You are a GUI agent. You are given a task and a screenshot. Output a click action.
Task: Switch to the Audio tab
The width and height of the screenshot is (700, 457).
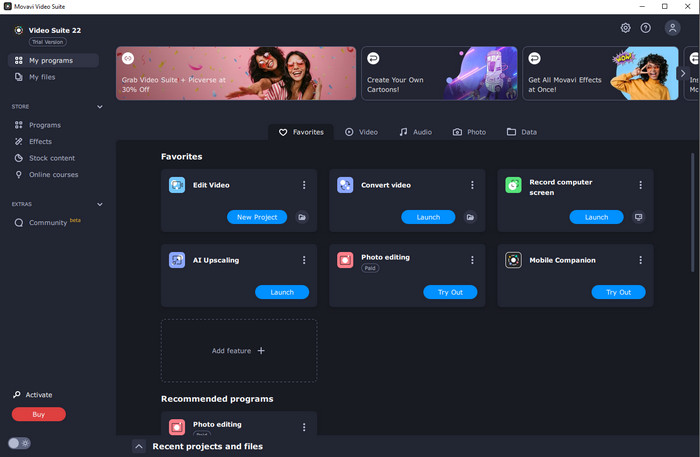click(416, 132)
